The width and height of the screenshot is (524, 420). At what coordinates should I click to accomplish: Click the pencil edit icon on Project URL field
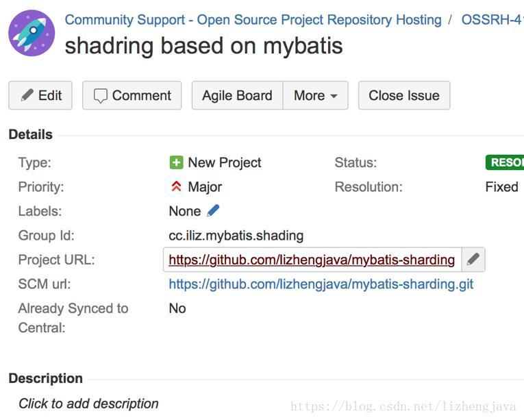coord(473,260)
